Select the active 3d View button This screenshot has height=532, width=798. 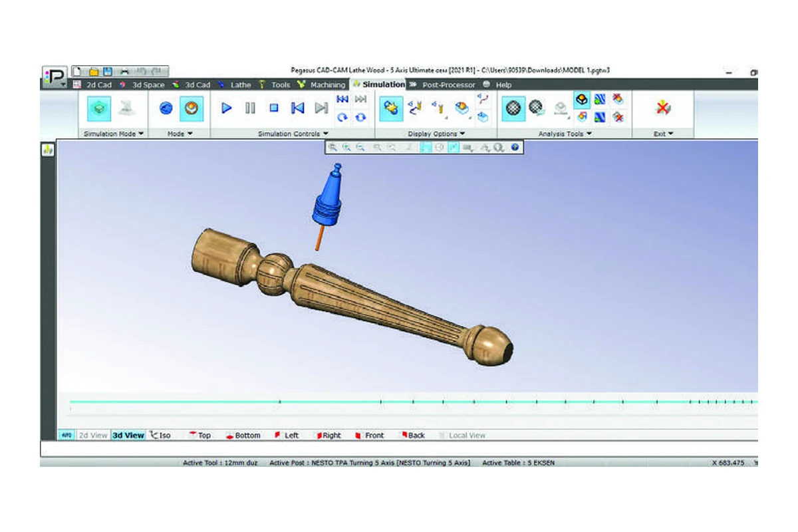(x=128, y=435)
